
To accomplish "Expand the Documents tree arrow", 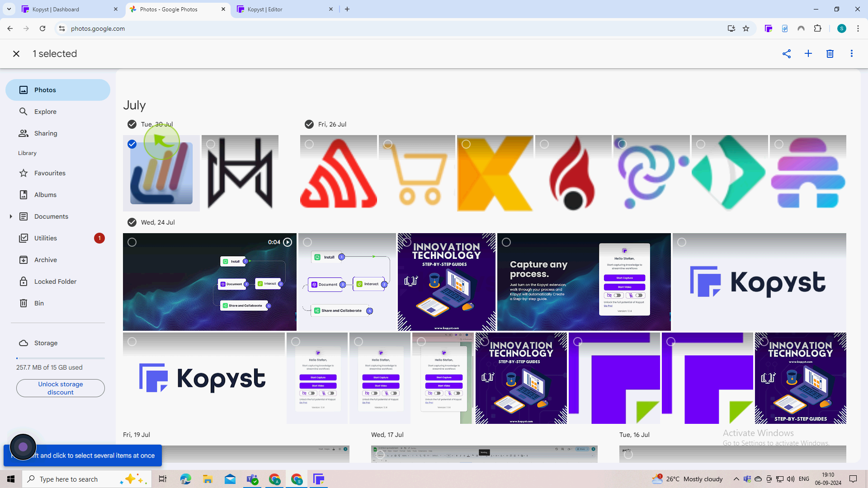I will (11, 216).
